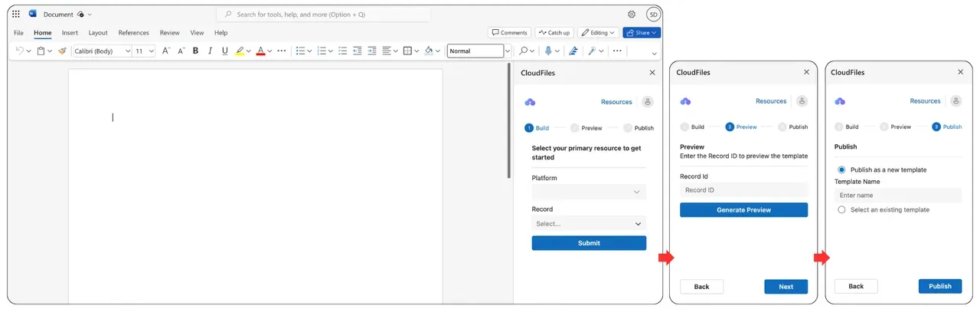Increase font size with grow icon
Image resolution: width=980 pixels, height=309 pixels.
click(x=166, y=51)
